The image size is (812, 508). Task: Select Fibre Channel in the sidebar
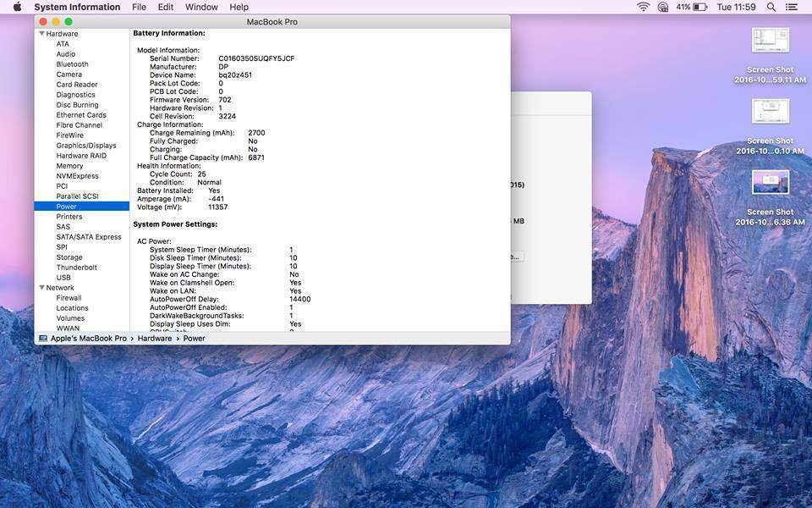click(x=80, y=125)
